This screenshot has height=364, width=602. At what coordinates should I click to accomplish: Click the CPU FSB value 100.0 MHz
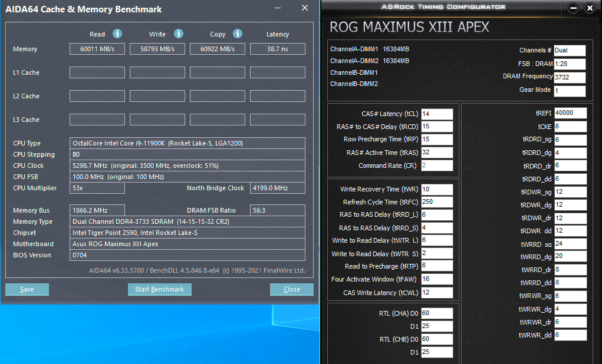[187, 177]
